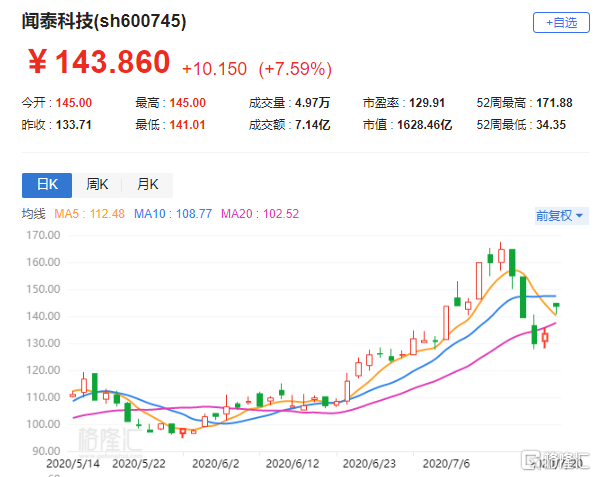Click the 160.00 price axis label
596x477 pixels.
coord(43,262)
